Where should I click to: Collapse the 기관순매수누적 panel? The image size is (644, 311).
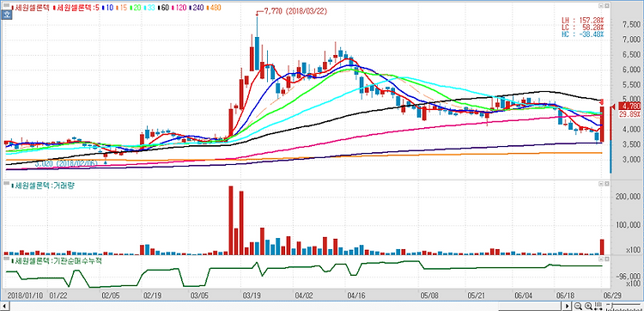pyautogui.click(x=600, y=259)
